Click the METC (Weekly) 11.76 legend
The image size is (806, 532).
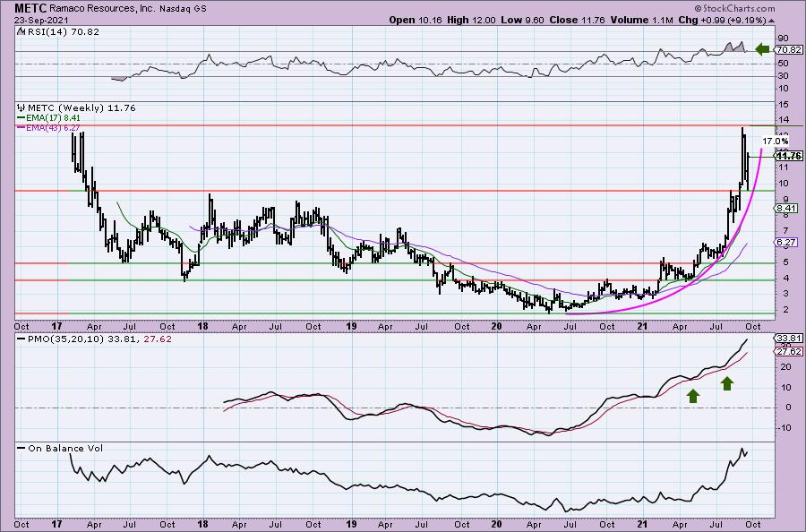pyautogui.click(x=81, y=108)
